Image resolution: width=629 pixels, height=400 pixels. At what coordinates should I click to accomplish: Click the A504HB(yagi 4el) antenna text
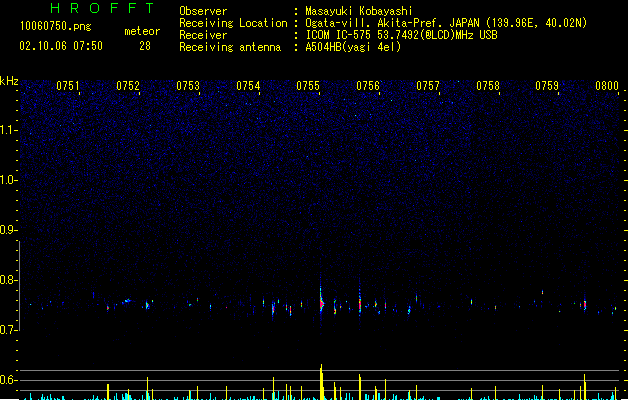[x=353, y=47]
